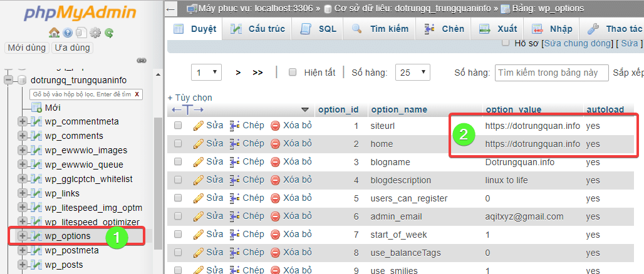This screenshot has width=644, height=274.
Task: Open the page number dropdown
Action: tap(207, 73)
